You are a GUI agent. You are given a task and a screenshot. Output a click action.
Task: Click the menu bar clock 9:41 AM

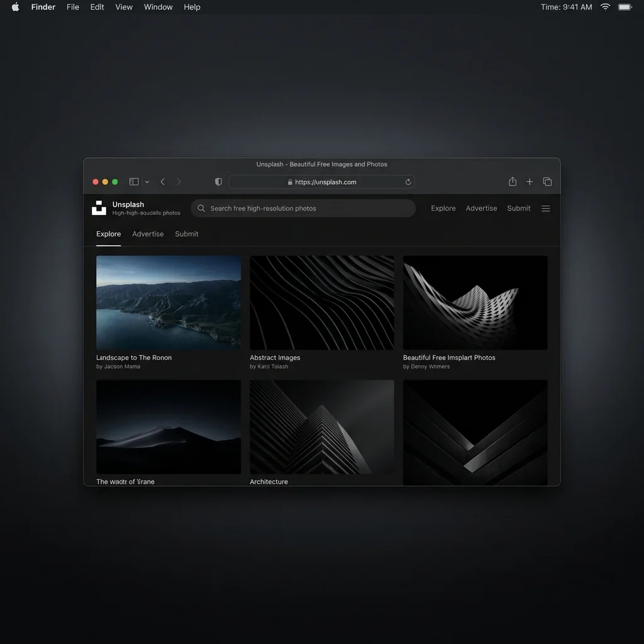[566, 7]
